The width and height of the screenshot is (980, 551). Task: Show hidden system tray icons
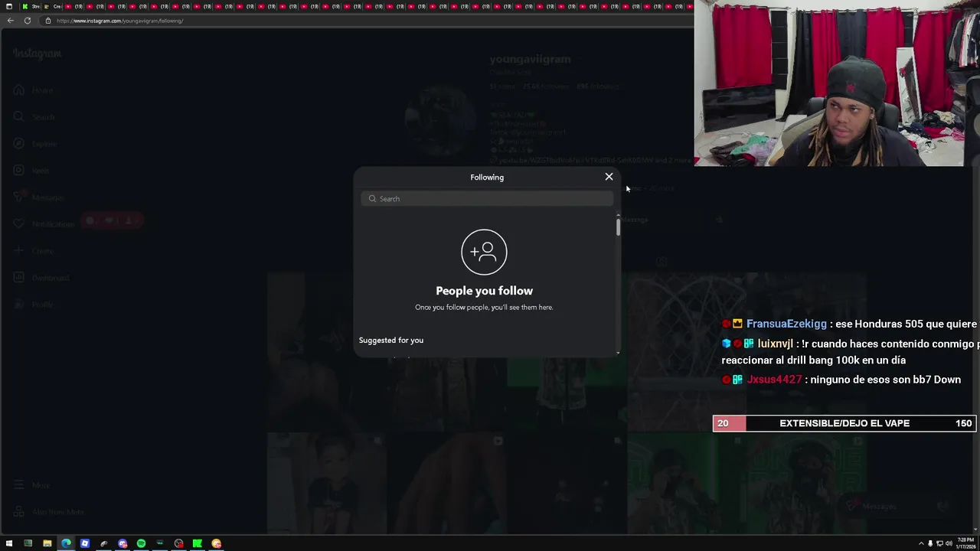coord(921,543)
